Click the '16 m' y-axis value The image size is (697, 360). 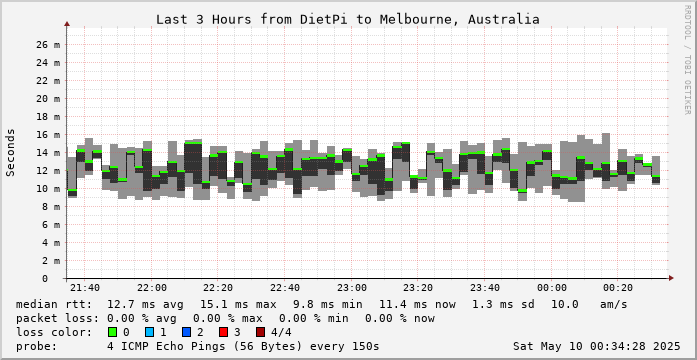48,135
